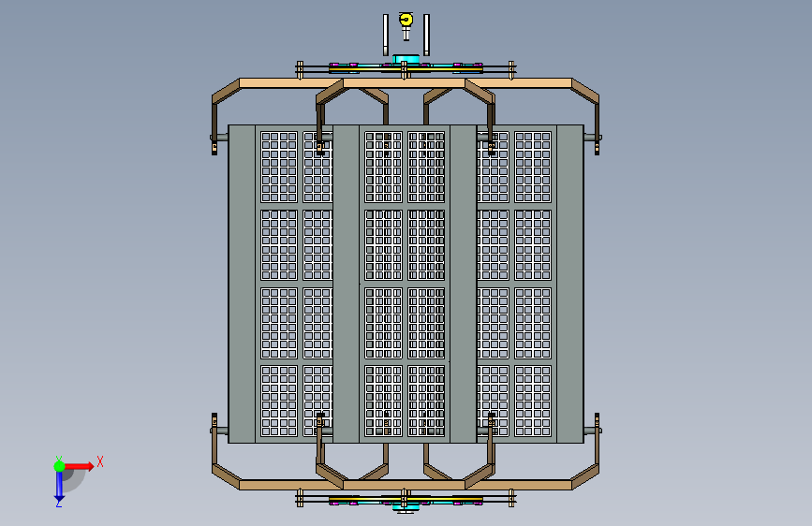Select the central tan beam at the top
This screenshot has height=526, width=812.
pos(404,83)
